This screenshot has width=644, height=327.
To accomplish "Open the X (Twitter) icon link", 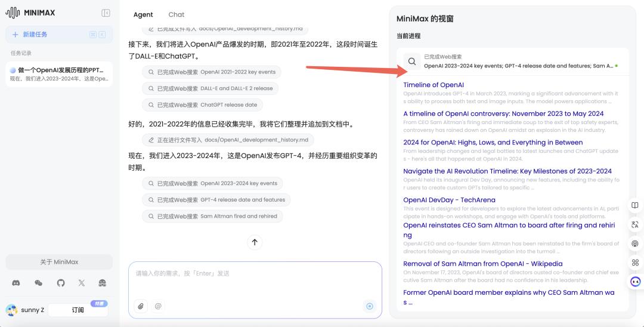I will (81, 283).
